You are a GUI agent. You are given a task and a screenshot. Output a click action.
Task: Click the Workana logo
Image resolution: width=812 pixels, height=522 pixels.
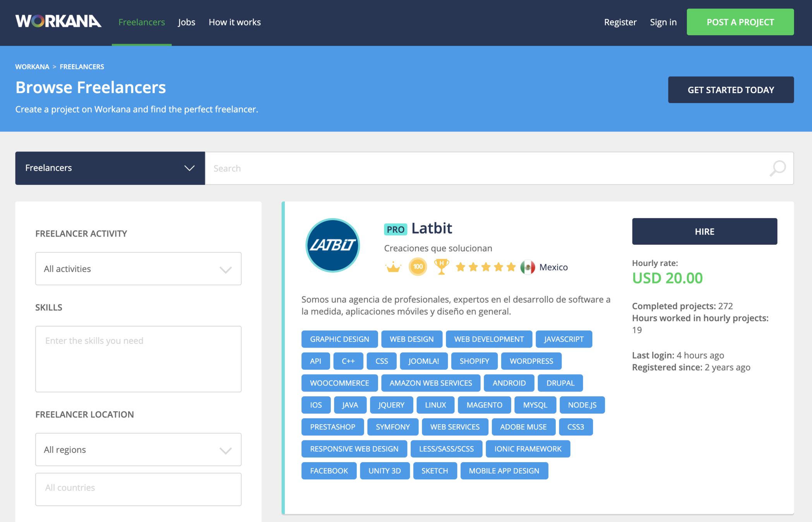(58, 22)
